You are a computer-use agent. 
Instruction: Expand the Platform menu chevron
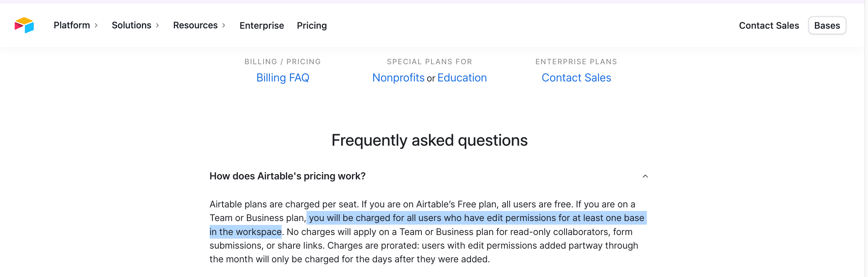[x=96, y=25]
